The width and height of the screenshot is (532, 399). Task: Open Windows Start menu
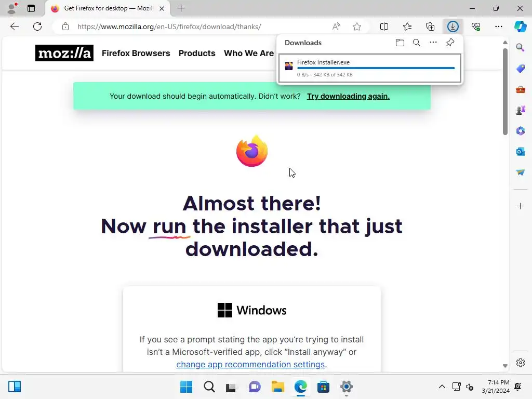[x=186, y=387]
